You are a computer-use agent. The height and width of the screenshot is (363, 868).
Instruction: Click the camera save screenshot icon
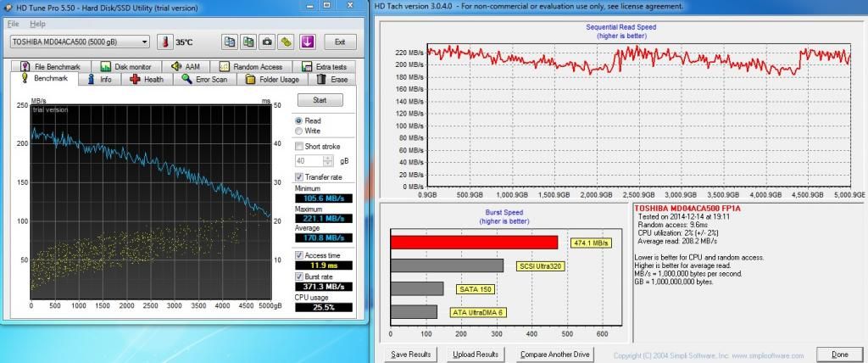267,42
